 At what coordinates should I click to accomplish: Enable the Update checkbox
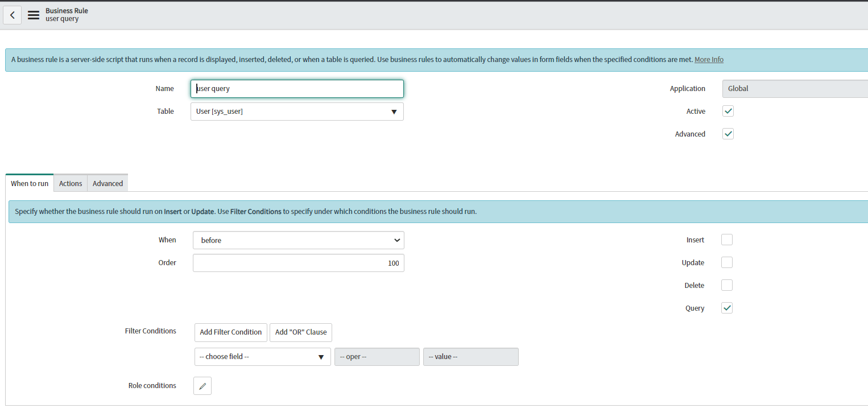coord(727,262)
